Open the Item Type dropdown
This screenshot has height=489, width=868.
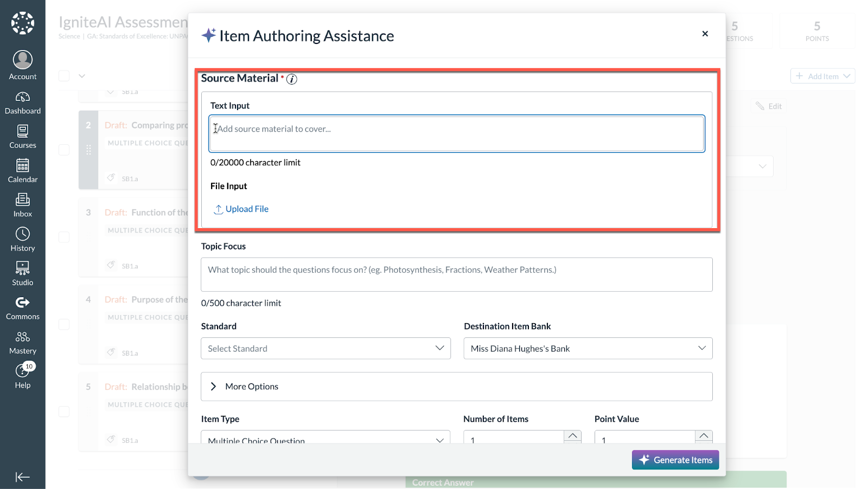(x=325, y=437)
